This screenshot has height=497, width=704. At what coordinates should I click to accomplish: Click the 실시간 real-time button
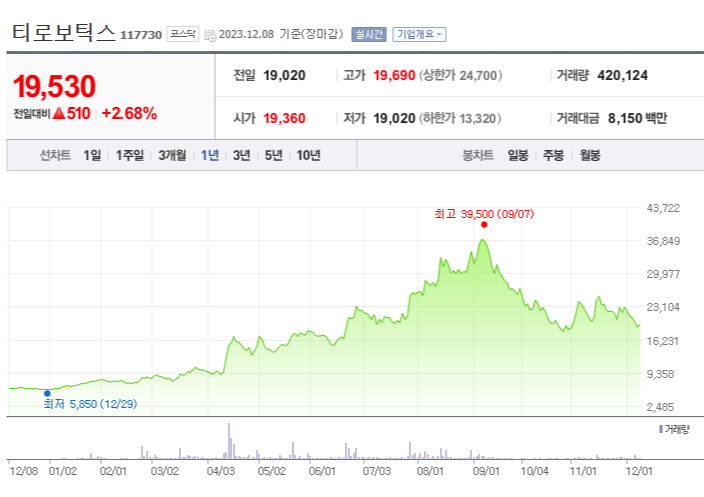(x=369, y=34)
